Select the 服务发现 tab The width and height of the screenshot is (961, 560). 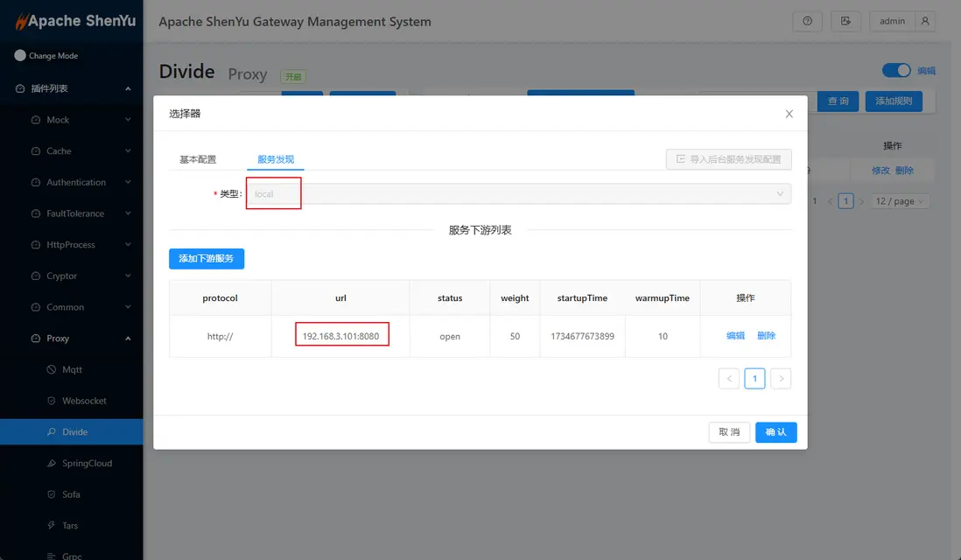click(276, 159)
